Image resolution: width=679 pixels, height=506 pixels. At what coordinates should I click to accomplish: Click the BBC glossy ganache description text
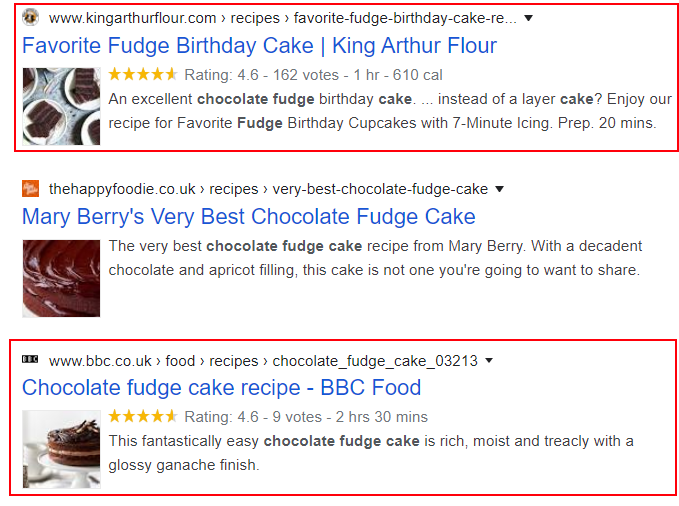pyautogui.click(x=371, y=453)
